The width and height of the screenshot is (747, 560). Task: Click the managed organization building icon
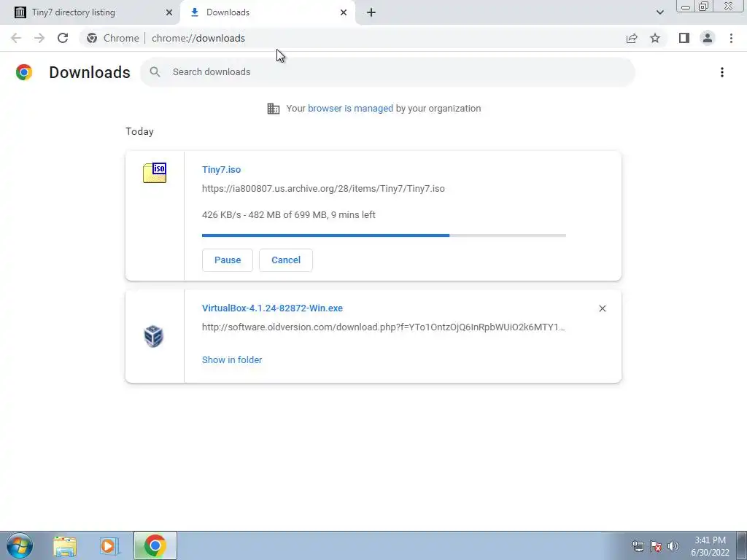[274, 109]
